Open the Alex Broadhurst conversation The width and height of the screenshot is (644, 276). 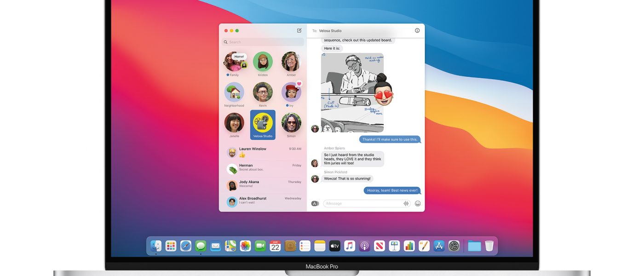click(264, 201)
